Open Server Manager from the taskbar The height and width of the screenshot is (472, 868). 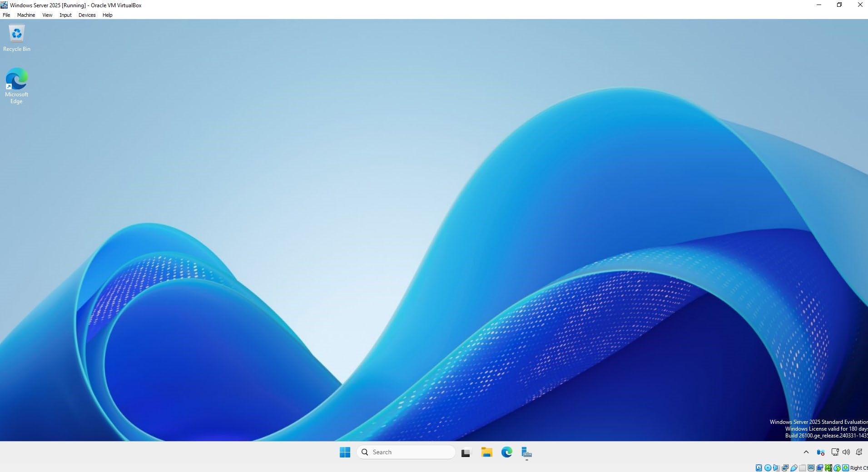[x=526, y=452]
